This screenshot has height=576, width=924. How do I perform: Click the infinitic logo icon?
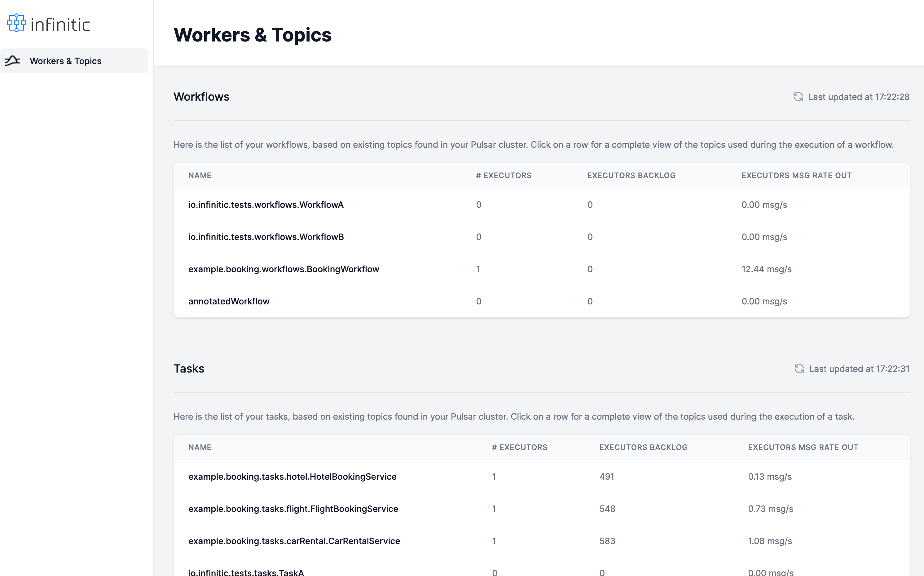[16, 23]
